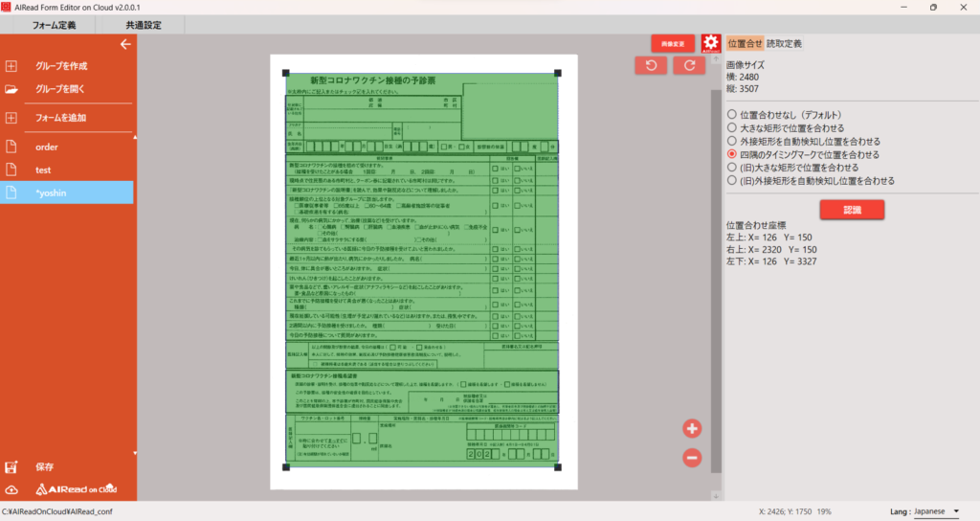This screenshot has height=521, width=980.
Task: Click the 保存 save button
Action: tap(44, 467)
